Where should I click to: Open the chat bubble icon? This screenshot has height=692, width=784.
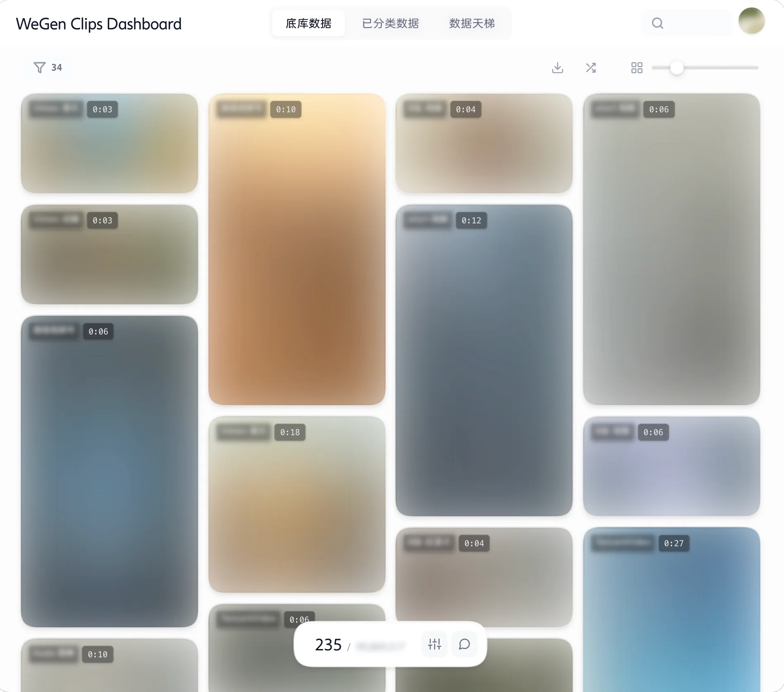point(464,644)
